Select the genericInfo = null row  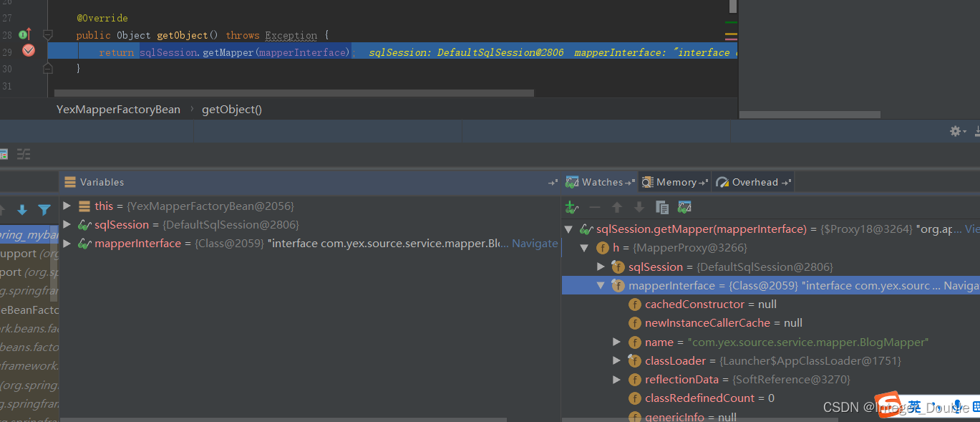coord(771,416)
